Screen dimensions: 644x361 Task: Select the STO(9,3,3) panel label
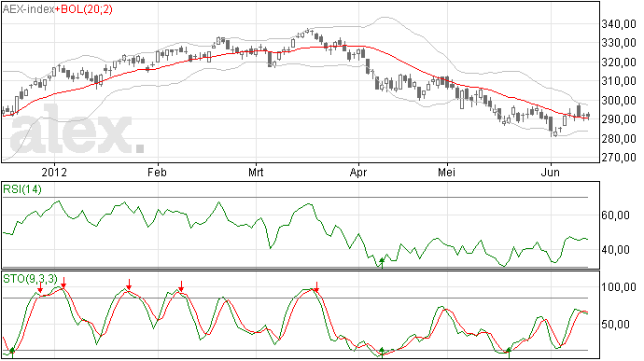click(x=30, y=279)
